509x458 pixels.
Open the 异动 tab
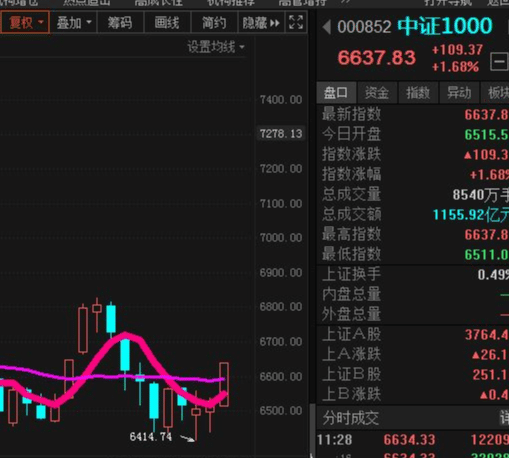tap(459, 92)
